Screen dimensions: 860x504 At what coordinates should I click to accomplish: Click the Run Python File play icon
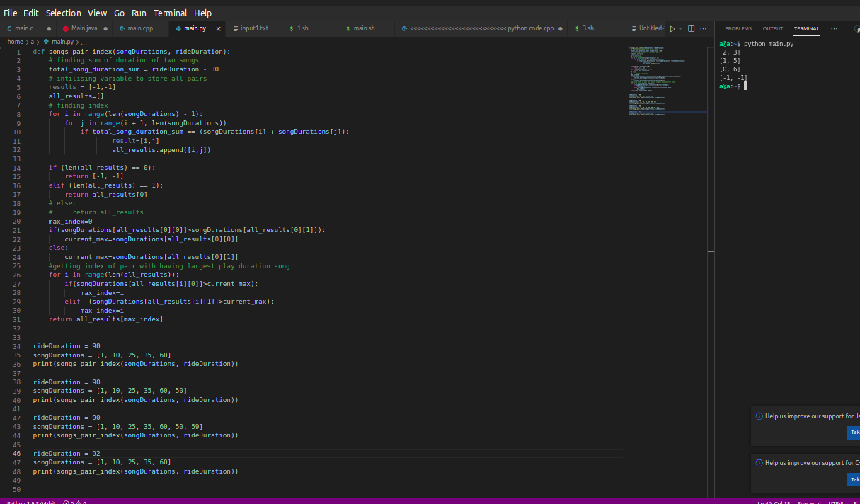[672, 28]
